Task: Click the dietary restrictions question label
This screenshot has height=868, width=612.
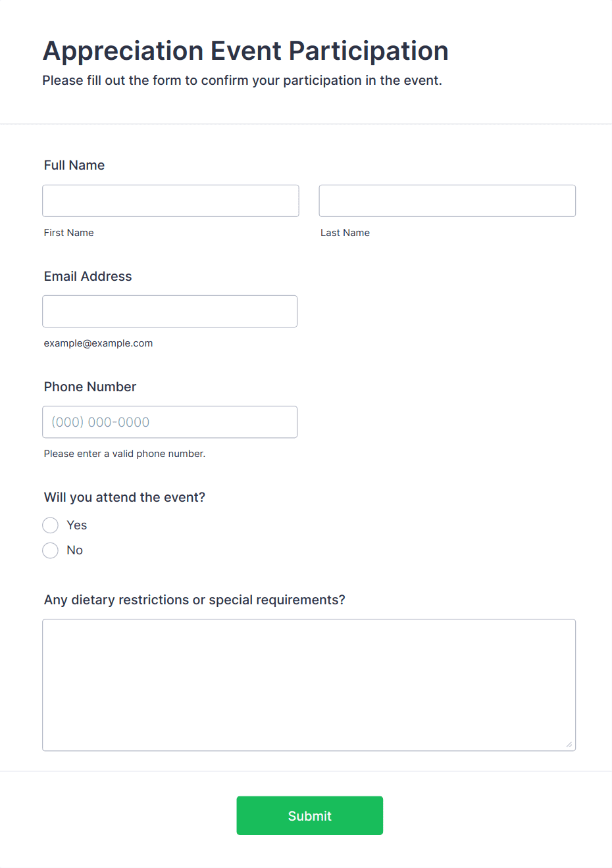Action: click(194, 600)
